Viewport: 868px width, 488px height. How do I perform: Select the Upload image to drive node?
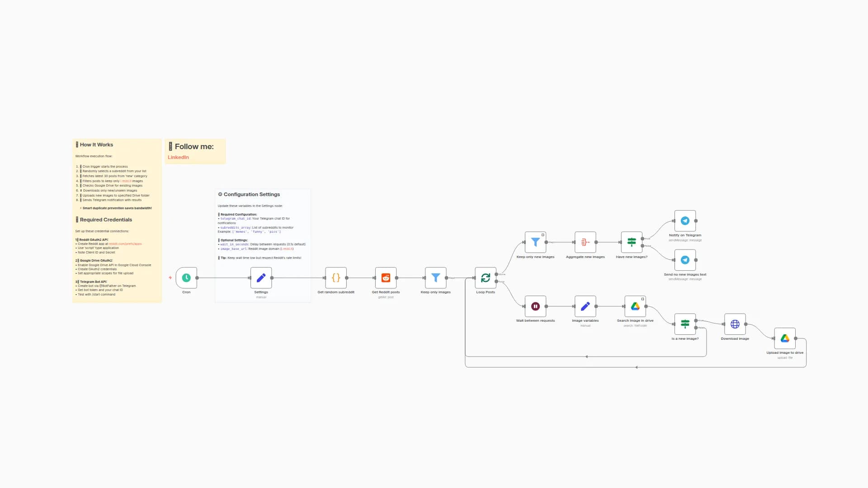click(785, 338)
